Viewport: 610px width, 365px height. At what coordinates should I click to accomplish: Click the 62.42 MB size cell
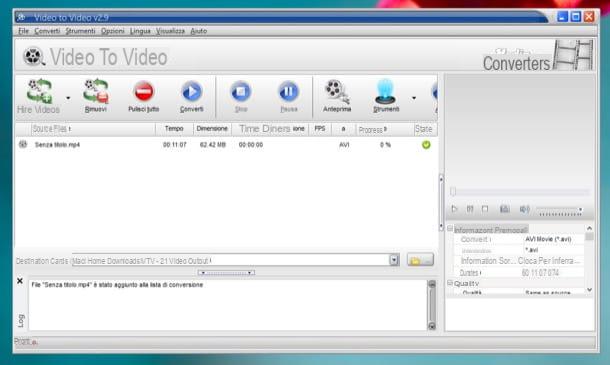click(212, 145)
